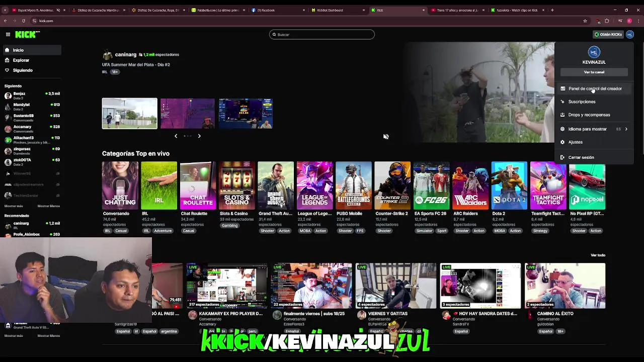Open the Explorar sidebar link
The width and height of the screenshot is (644, 362).
point(32,60)
